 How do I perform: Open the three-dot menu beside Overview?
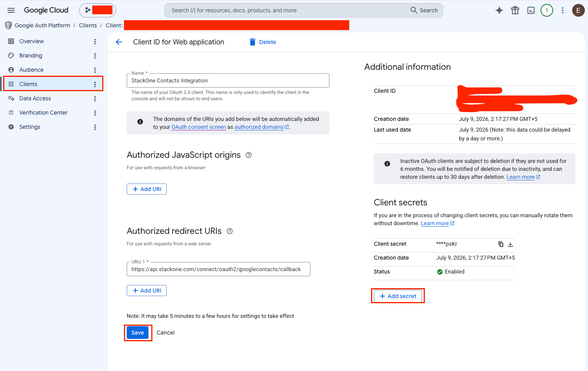tap(95, 42)
